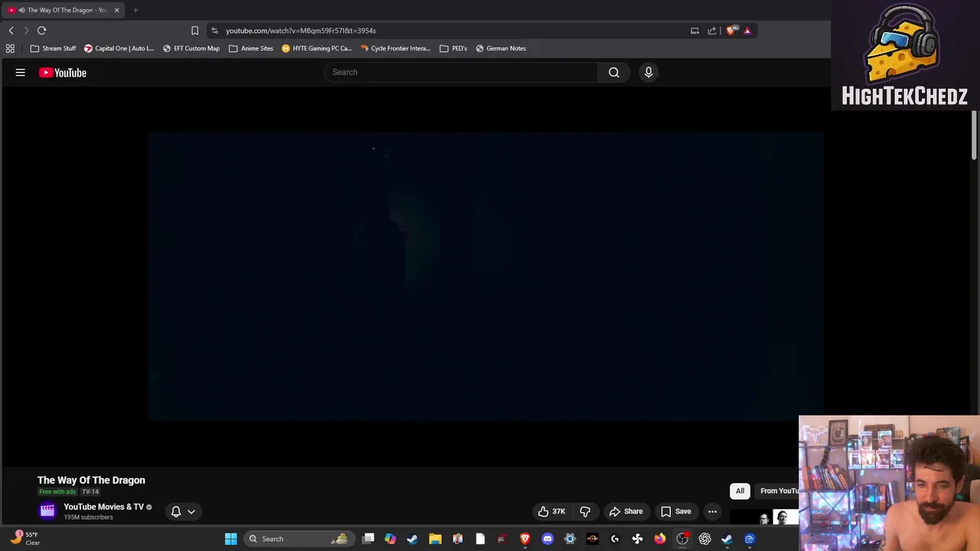This screenshot has width=980, height=551.
Task: Click the Brave Rewards triangle icon
Action: tap(747, 31)
